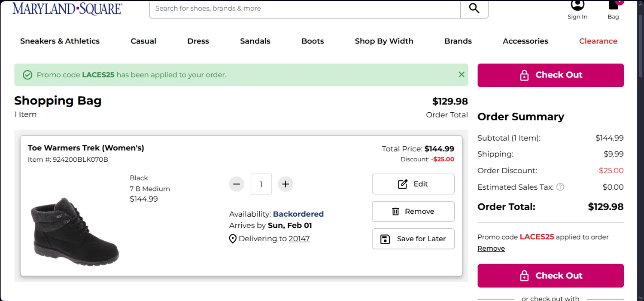This screenshot has height=301, width=644.
Task: Click the Order Summary heading
Action: click(521, 117)
